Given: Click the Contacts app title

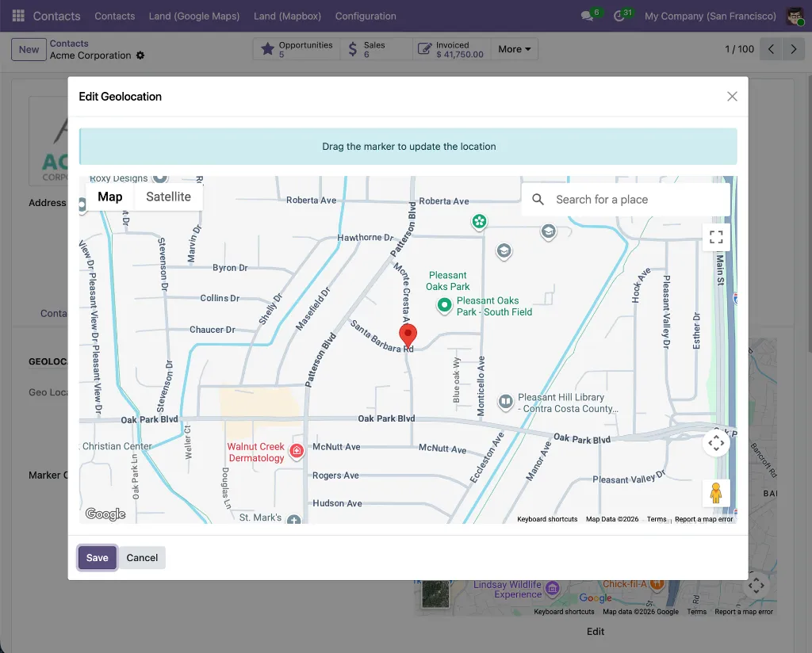Looking at the screenshot, I should point(57,16).
